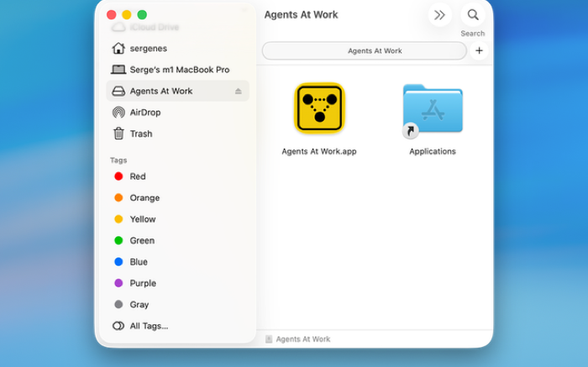
Task: Filter by the Purple tag
Action: pyautogui.click(x=177, y=283)
